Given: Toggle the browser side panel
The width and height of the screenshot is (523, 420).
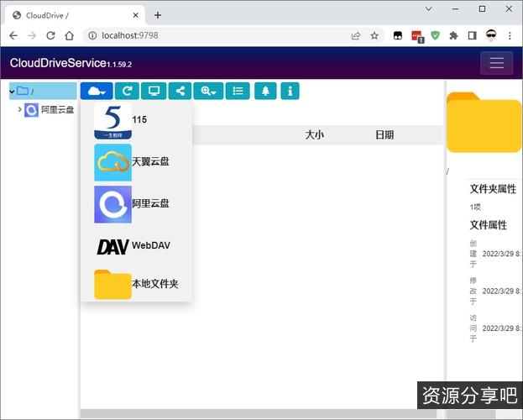Looking at the screenshot, I should (x=473, y=35).
